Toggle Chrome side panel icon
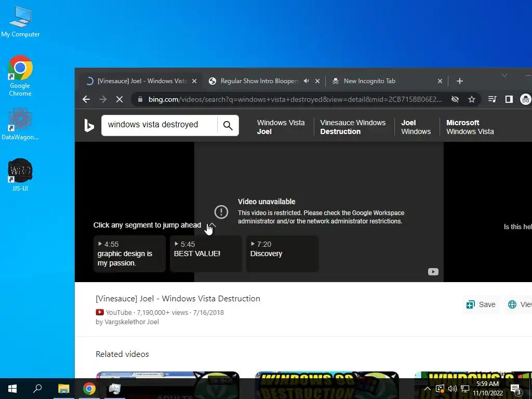The image size is (532, 399). coord(509,99)
